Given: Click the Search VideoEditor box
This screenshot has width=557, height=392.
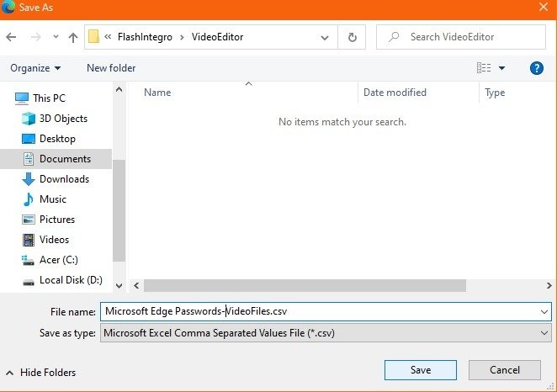Looking at the screenshot, I should (461, 37).
